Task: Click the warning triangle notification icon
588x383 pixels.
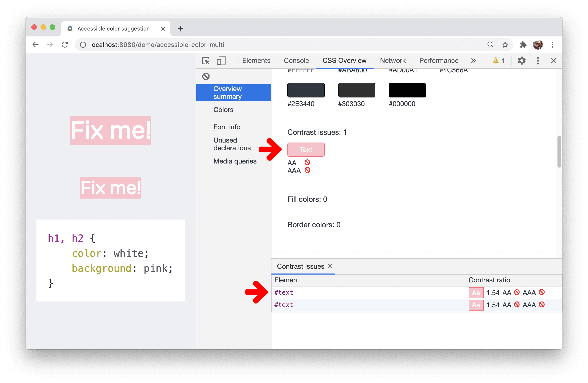Action: (493, 60)
